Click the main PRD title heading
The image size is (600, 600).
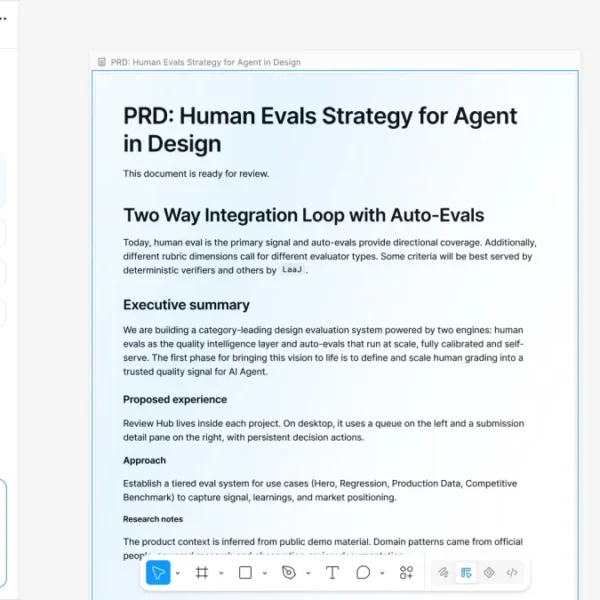coord(320,130)
